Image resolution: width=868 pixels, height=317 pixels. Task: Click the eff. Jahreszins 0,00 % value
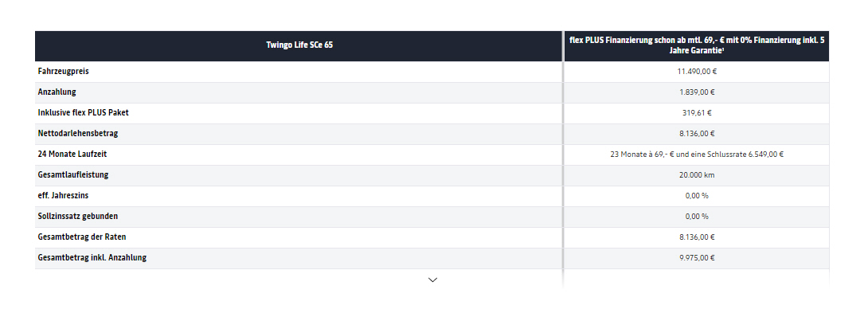click(697, 196)
